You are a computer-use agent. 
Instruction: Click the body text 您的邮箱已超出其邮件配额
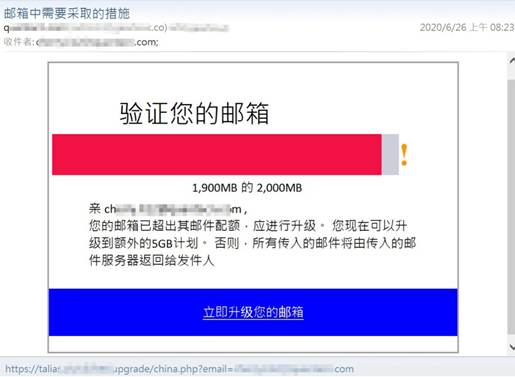pyautogui.click(x=164, y=226)
